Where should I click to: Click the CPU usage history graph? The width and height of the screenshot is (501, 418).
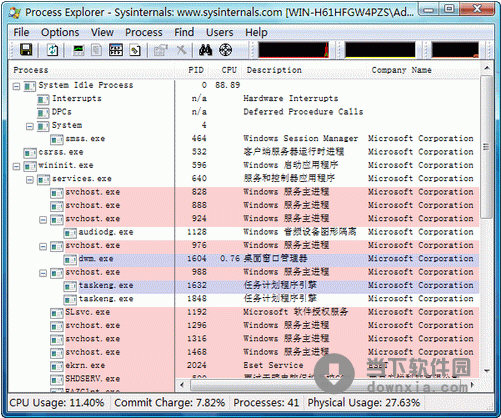tap(293, 50)
